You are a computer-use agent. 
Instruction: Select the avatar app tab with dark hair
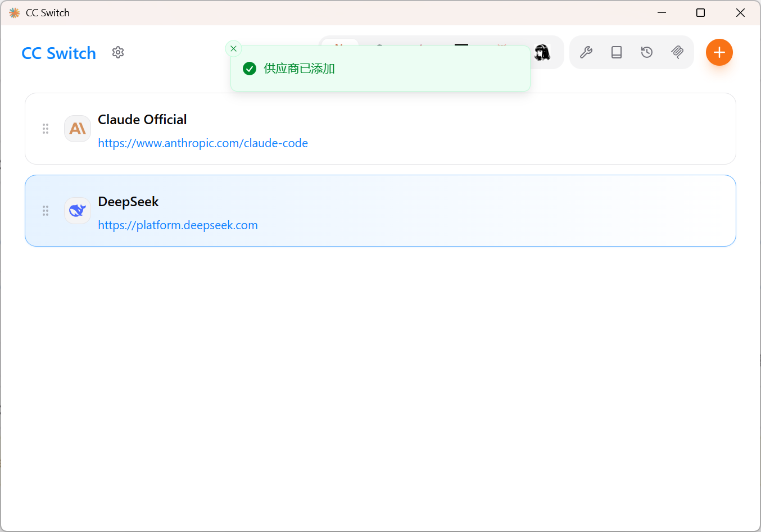tap(542, 52)
